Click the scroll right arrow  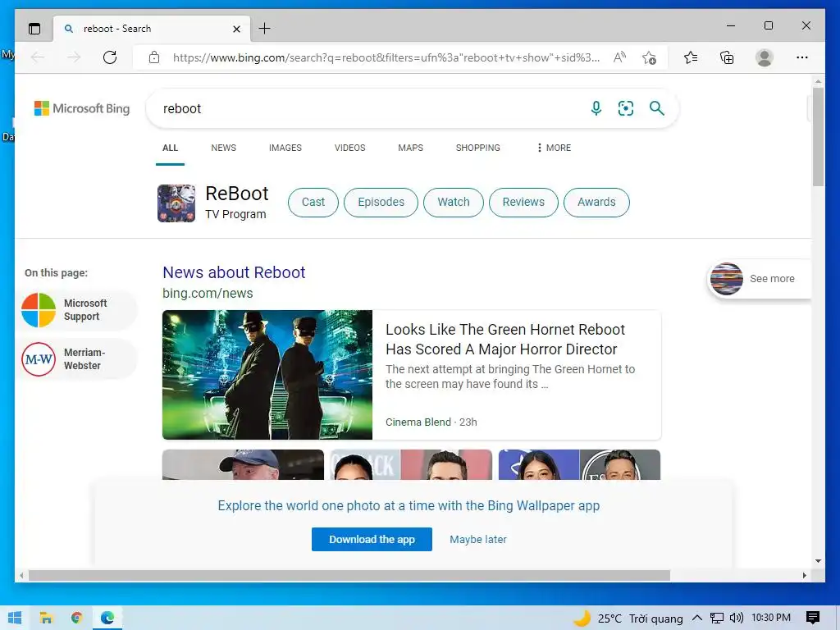(x=804, y=575)
